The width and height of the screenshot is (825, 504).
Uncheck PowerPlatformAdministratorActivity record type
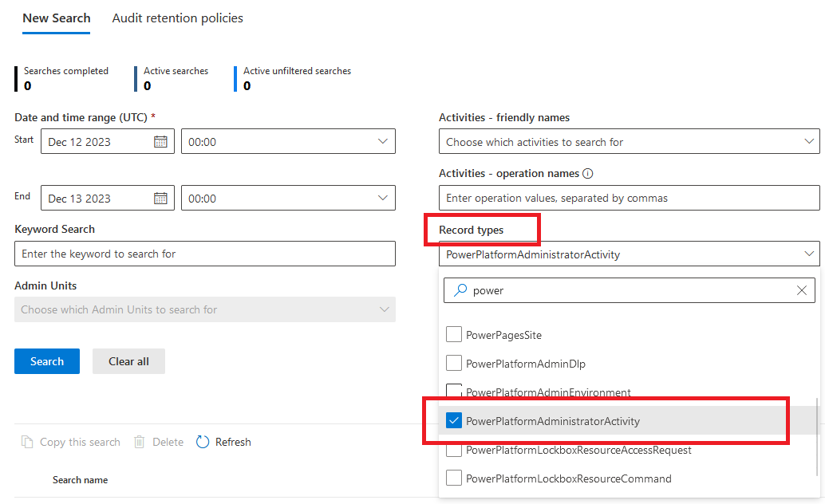click(454, 420)
